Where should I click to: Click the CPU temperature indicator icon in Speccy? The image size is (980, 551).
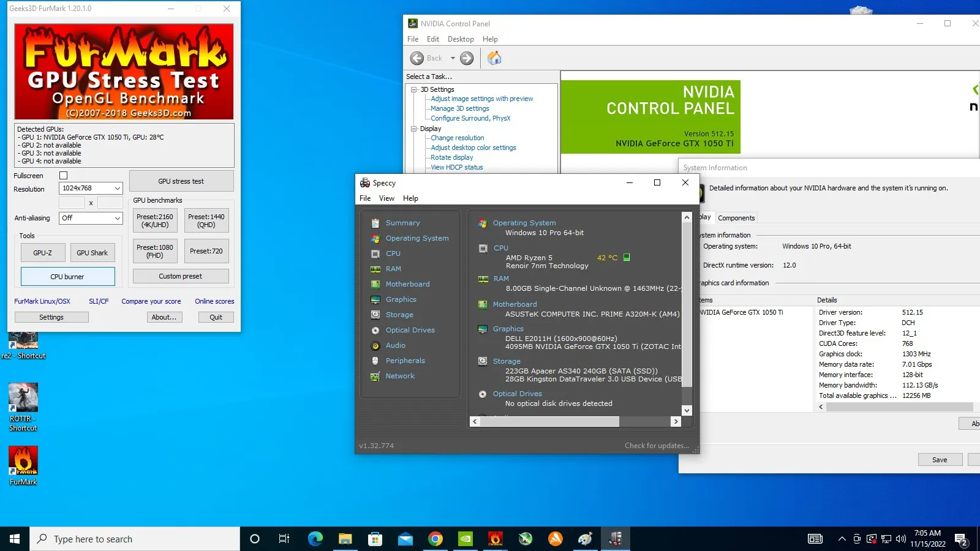[x=627, y=257]
